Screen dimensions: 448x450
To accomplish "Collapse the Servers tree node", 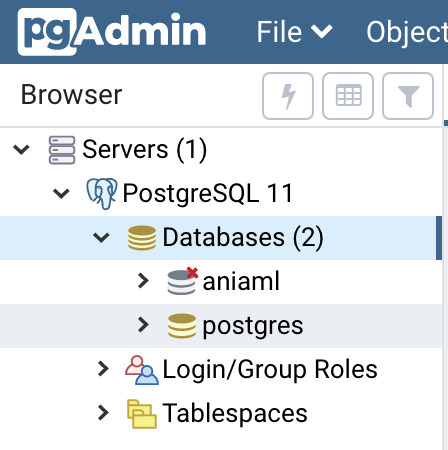I will [21, 150].
